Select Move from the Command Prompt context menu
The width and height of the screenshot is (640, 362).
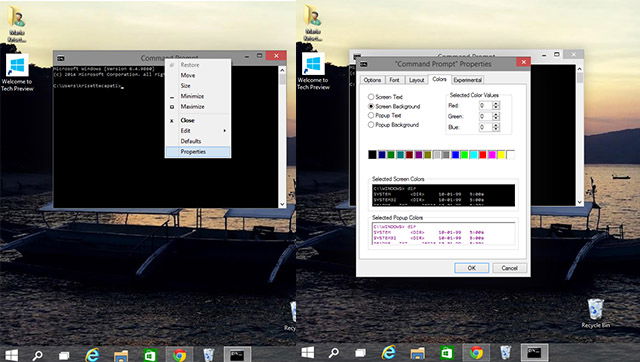click(198, 76)
